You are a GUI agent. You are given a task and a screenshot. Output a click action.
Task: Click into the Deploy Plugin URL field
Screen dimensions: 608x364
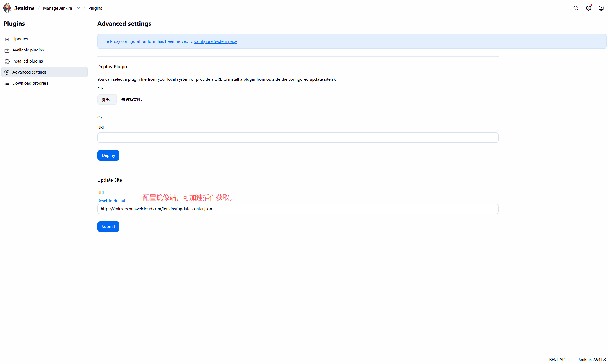tap(298, 138)
